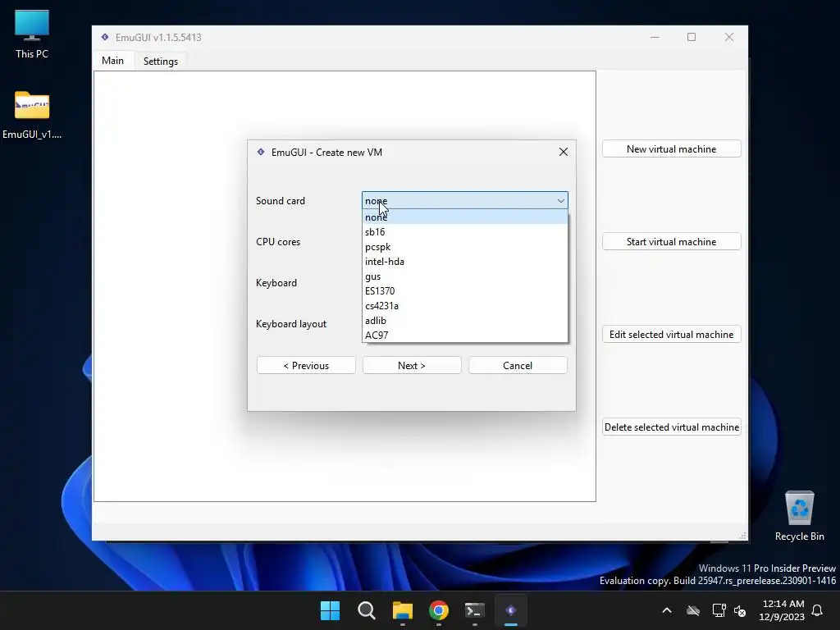Viewport: 840px width, 630px height.
Task: Choose sb16 from the sound card list
Action: (x=464, y=232)
